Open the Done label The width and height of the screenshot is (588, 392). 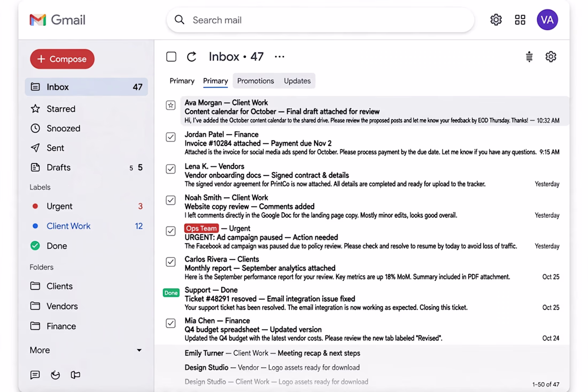coord(87,245)
